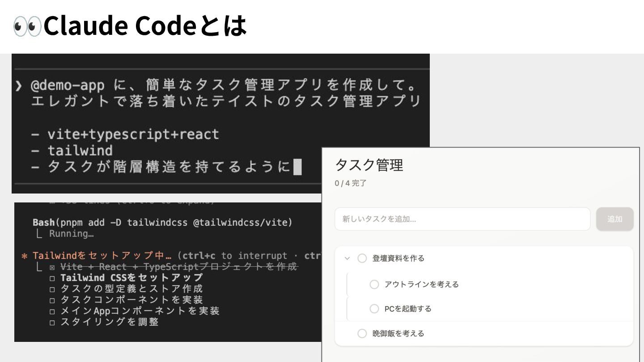Viewport: 644px width, 362px height.
Task: Click the タスク管理 heading
Action: 369,165
